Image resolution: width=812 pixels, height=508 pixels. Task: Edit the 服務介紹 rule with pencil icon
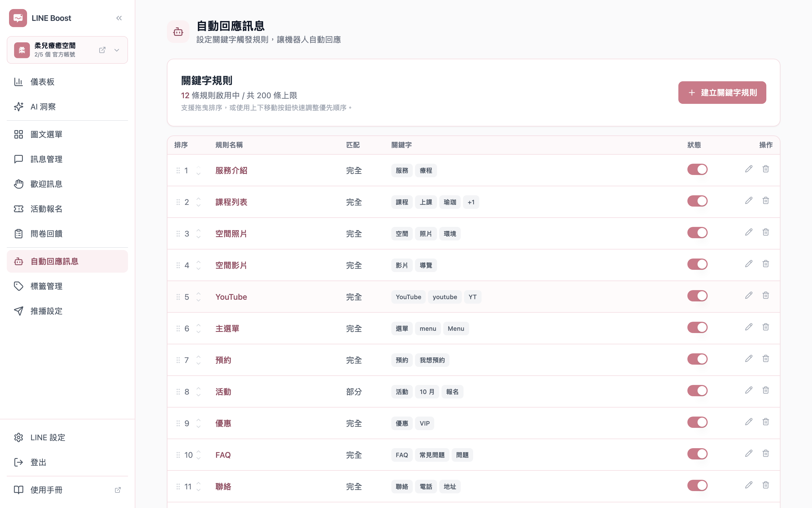[749, 169]
